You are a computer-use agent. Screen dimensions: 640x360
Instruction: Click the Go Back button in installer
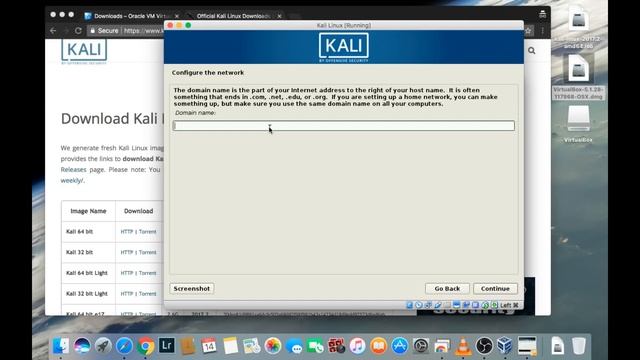point(447,289)
